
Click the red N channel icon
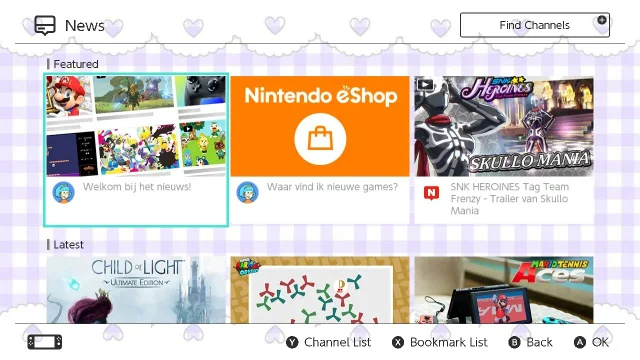click(431, 193)
